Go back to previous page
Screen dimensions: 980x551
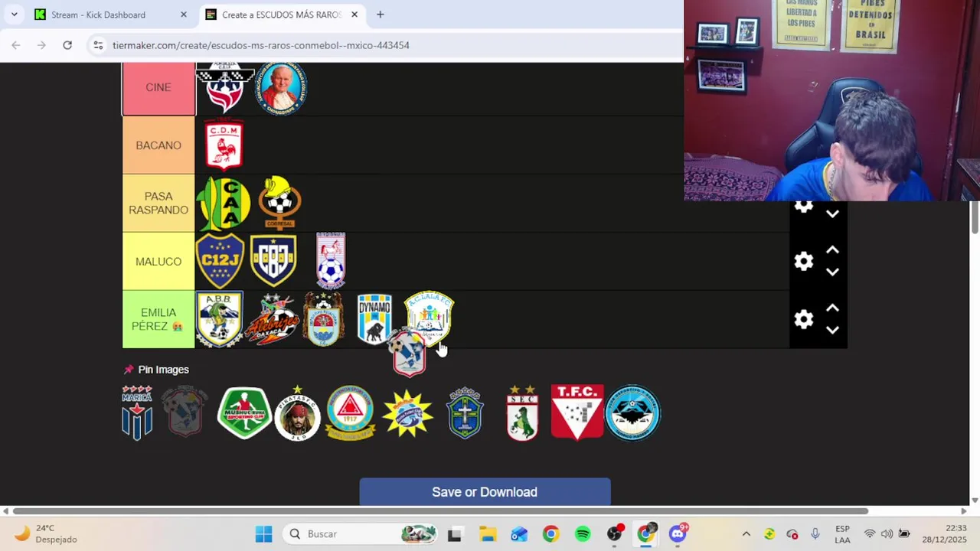(16, 45)
